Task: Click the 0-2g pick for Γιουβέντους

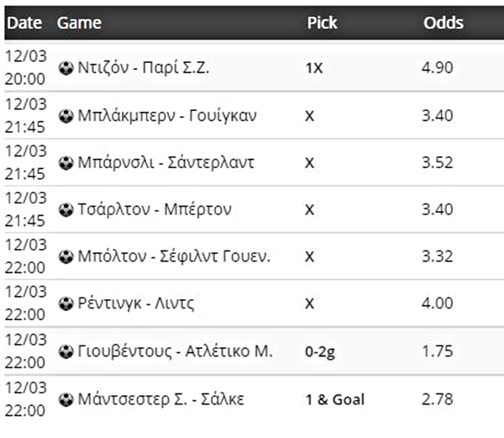Action: (321, 351)
